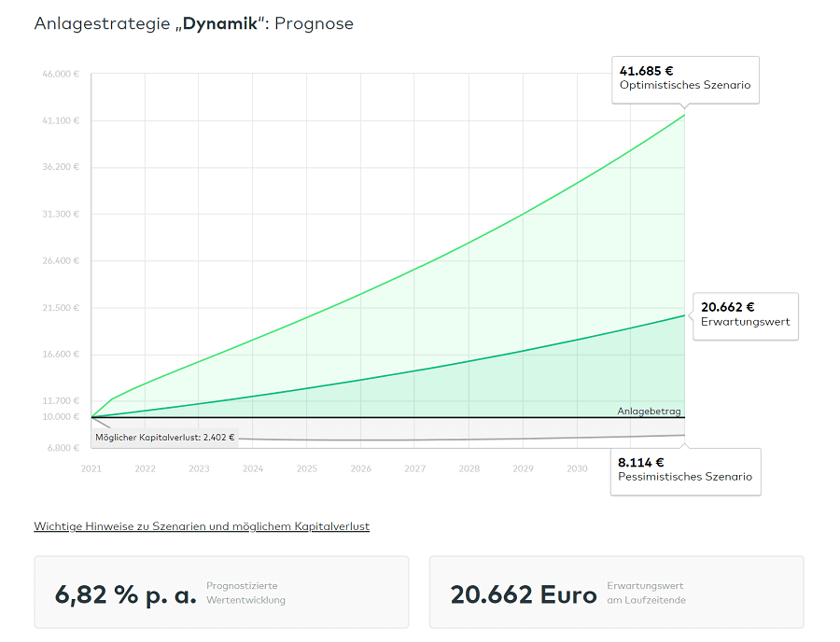Click the Prognostizierte Wertentwicklung caption

[x=245, y=593]
